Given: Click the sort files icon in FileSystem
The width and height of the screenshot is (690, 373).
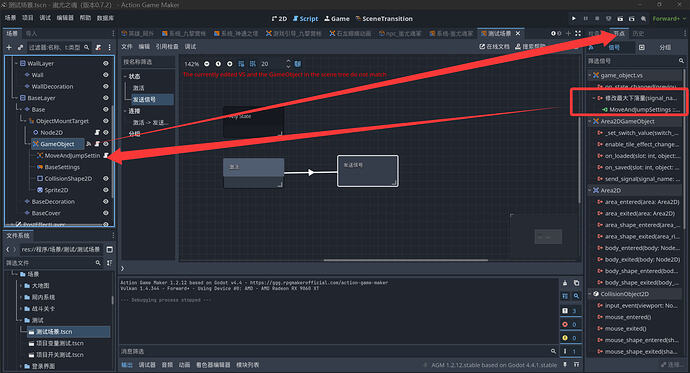Looking at the screenshot, I should 110,263.
